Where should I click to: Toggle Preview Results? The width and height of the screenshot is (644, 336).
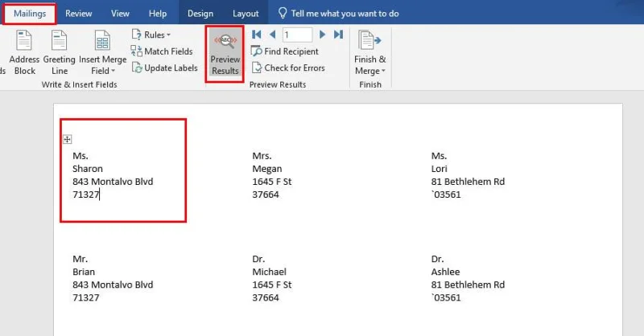coord(225,54)
